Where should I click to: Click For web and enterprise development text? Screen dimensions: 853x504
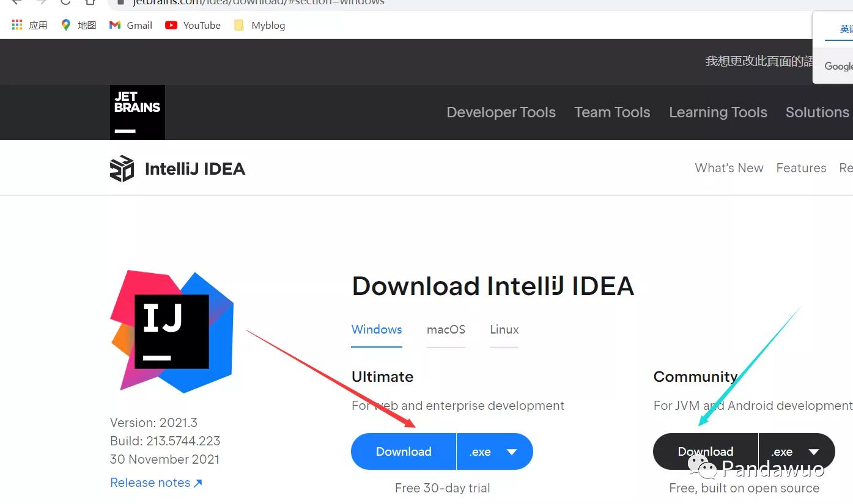(458, 406)
